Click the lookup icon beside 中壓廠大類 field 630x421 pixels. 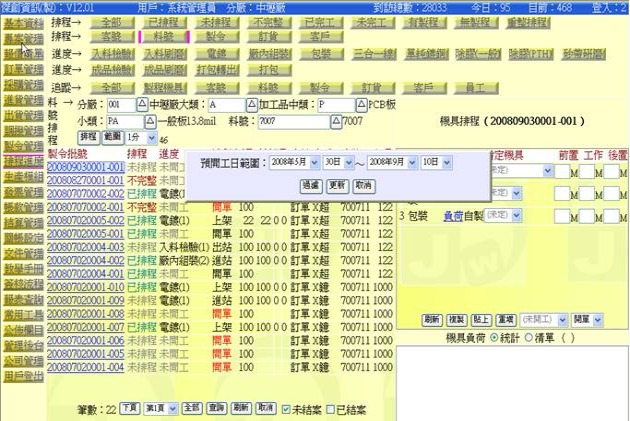(x=251, y=104)
